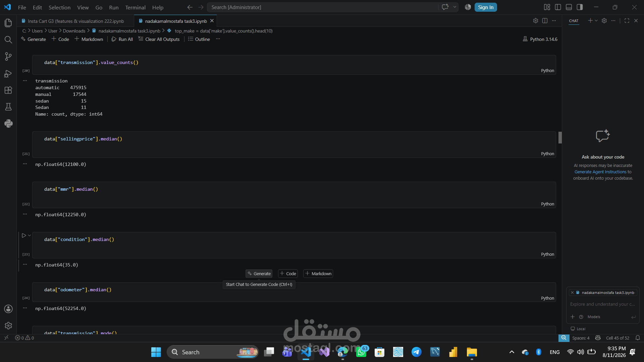Viewport: 644px width, 362px height.
Task: Open the Testing flask view
Action: (8, 107)
